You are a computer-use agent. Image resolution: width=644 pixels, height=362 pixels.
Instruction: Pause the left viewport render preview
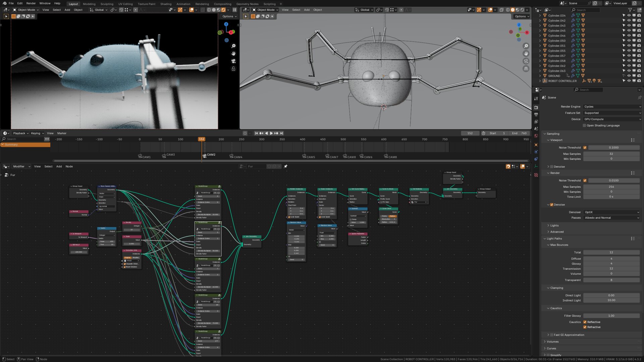235,10
